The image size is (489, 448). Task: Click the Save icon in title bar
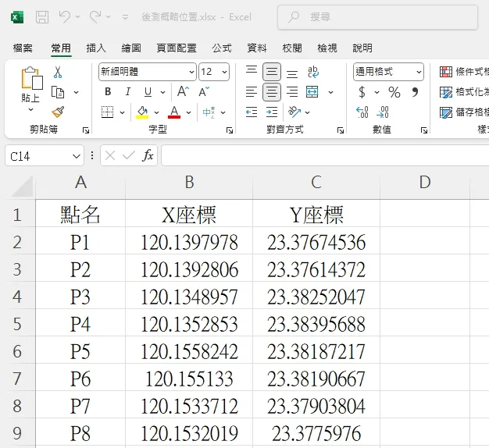(42, 17)
